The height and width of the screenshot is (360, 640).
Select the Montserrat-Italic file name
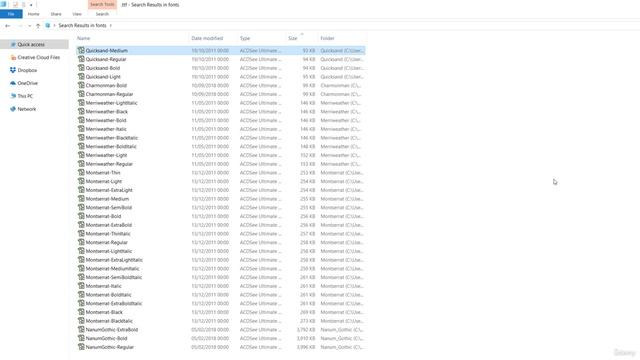pyautogui.click(x=104, y=286)
